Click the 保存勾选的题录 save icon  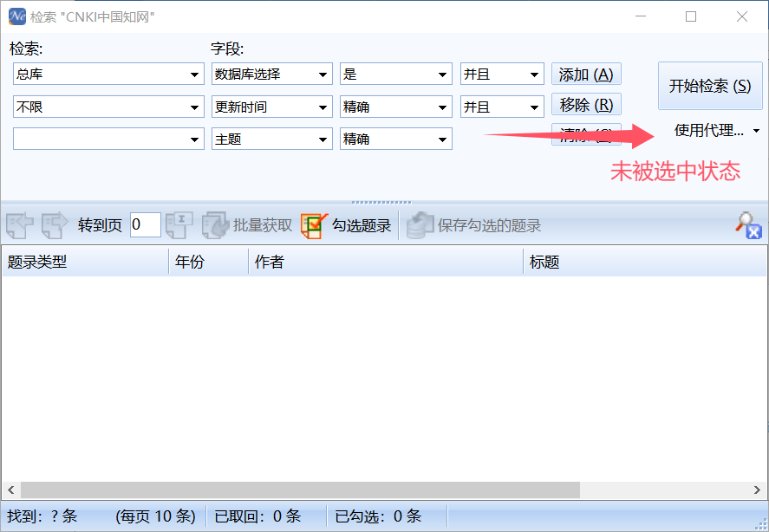(x=420, y=225)
